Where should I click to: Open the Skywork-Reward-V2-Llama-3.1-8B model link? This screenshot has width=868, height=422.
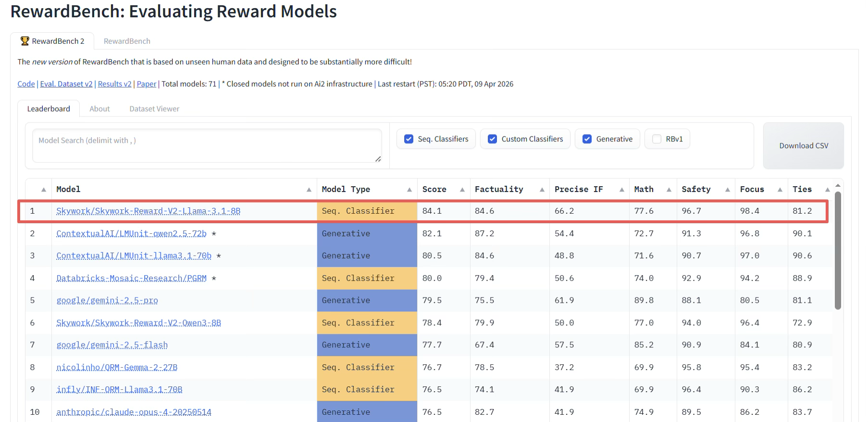148,211
